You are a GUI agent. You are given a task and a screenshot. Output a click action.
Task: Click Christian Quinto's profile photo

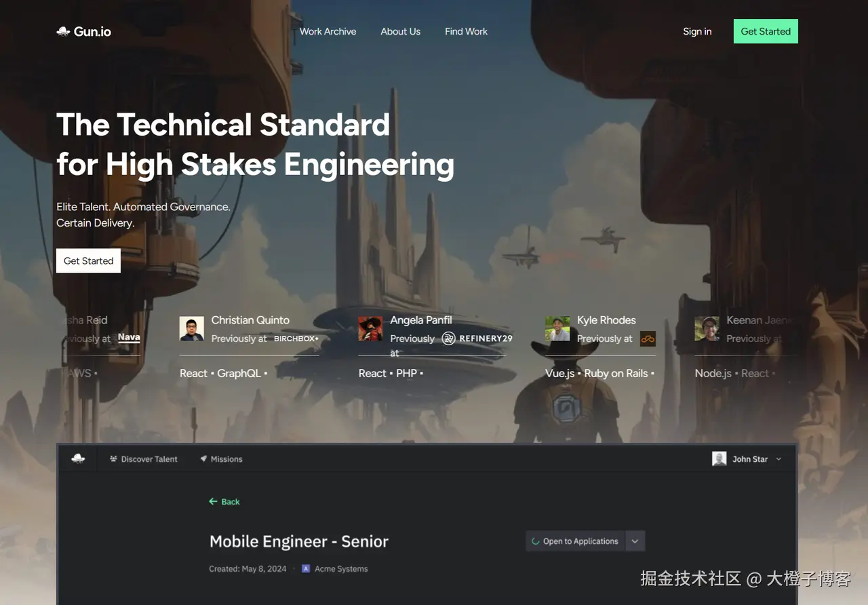(191, 329)
